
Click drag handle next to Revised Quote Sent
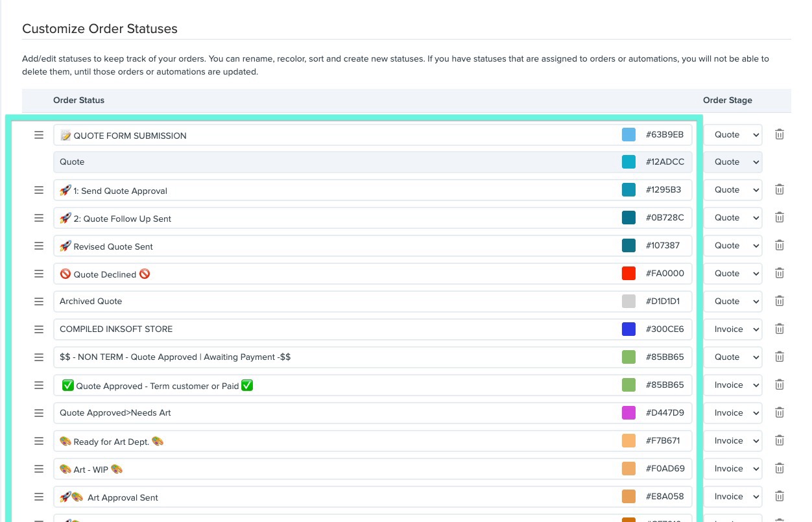pos(39,246)
